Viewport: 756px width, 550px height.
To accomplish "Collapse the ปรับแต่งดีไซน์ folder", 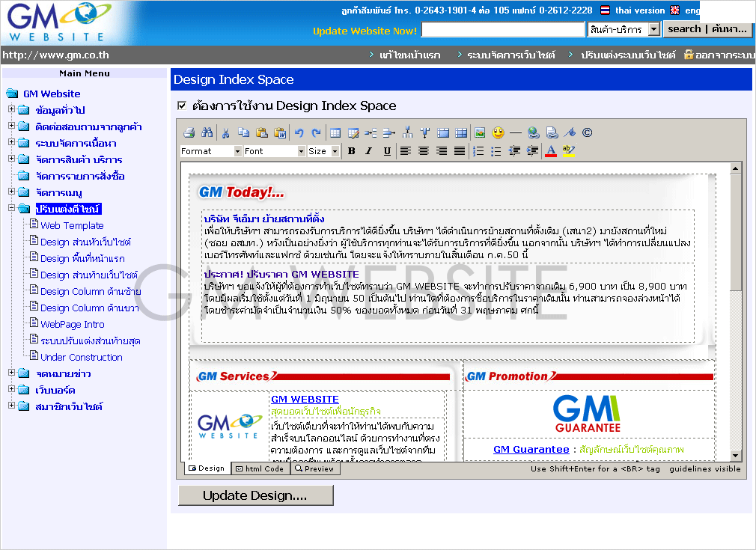I will pos(11,208).
